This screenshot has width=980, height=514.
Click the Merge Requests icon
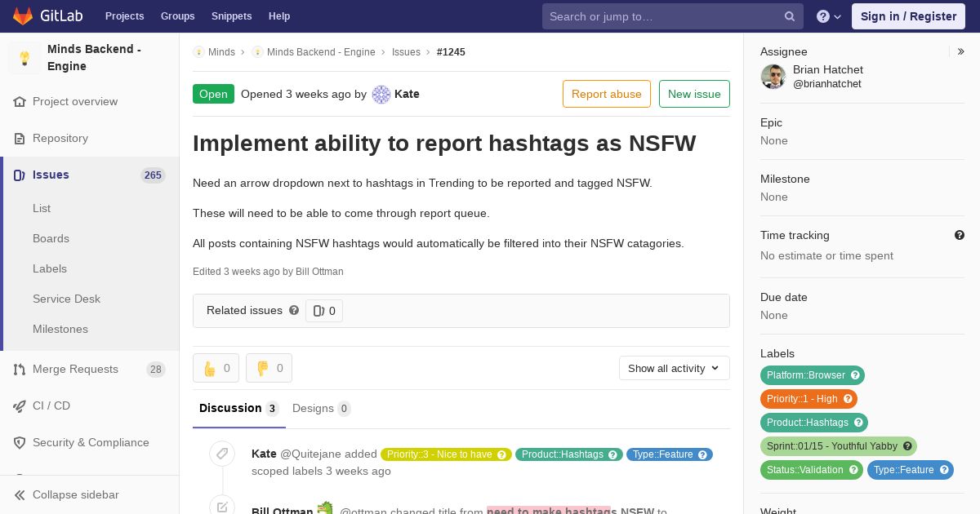point(20,370)
